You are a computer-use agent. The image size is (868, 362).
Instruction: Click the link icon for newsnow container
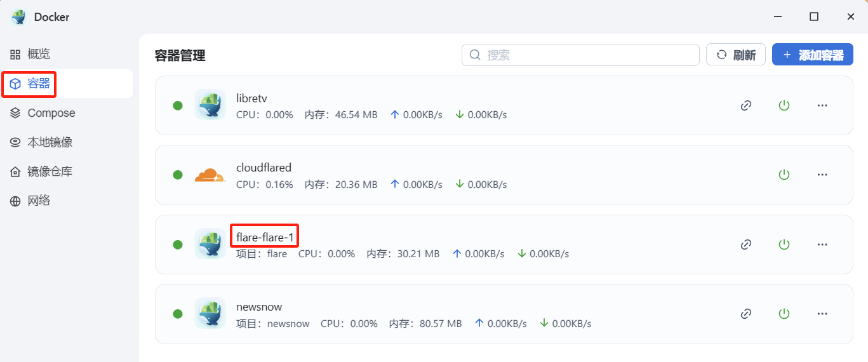(x=746, y=314)
